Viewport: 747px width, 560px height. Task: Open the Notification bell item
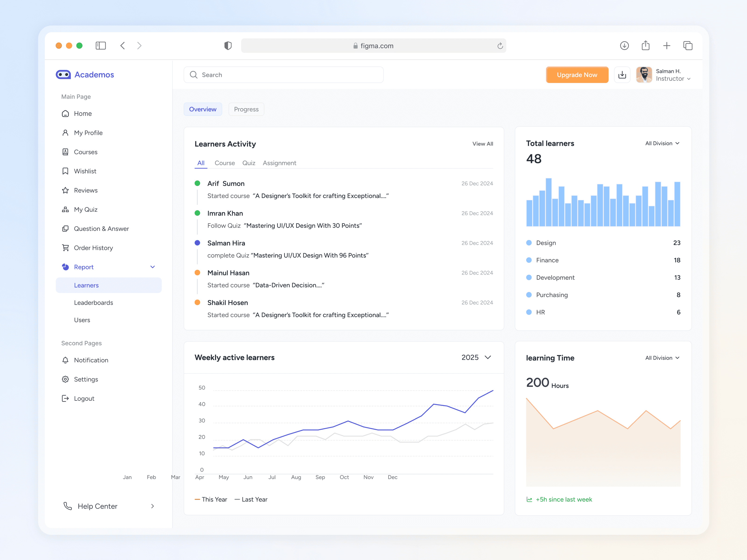pos(66,360)
